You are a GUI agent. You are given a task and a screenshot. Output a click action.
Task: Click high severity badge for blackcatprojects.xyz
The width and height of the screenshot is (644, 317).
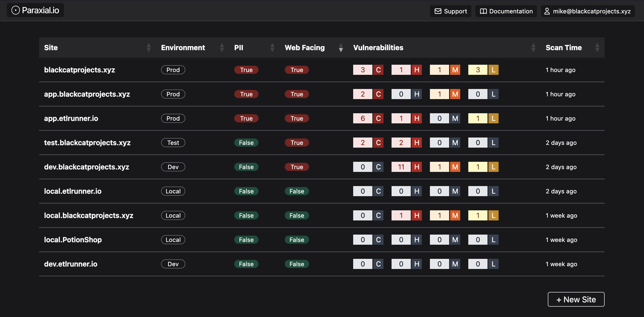tap(407, 70)
